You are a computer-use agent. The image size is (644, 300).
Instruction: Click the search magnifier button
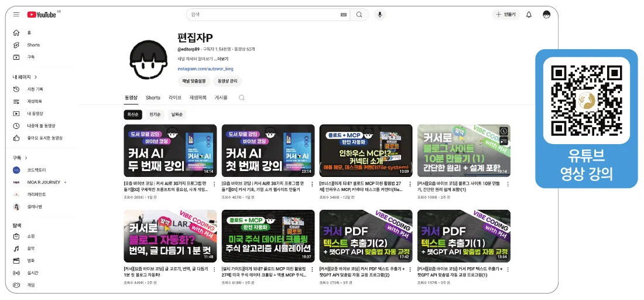[359, 15]
